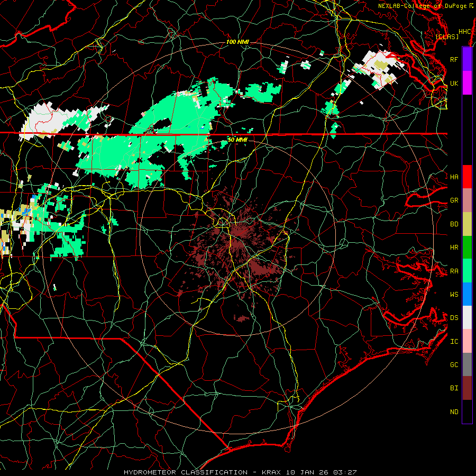Click the DS white legend swatch
Viewport: 476px width, 476px height.
pos(467,317)
